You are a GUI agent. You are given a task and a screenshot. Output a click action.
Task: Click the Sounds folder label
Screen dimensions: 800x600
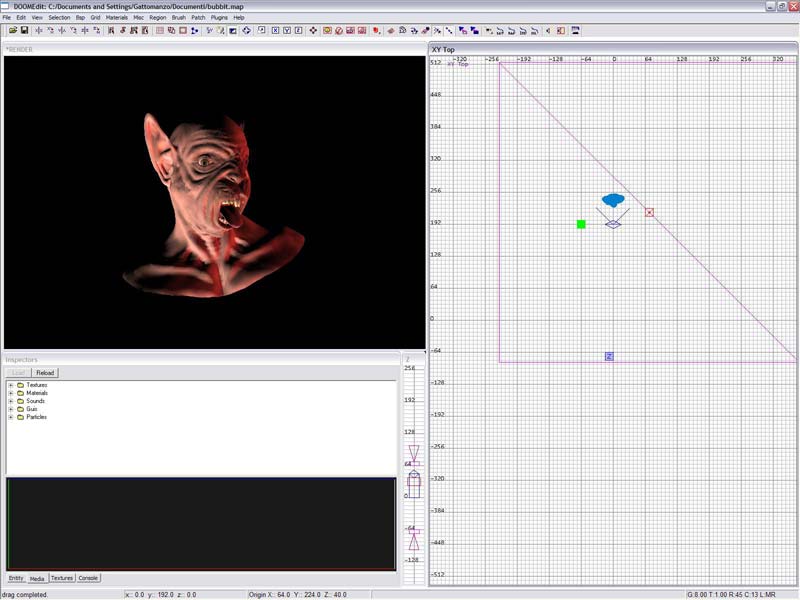pos(35,401)
